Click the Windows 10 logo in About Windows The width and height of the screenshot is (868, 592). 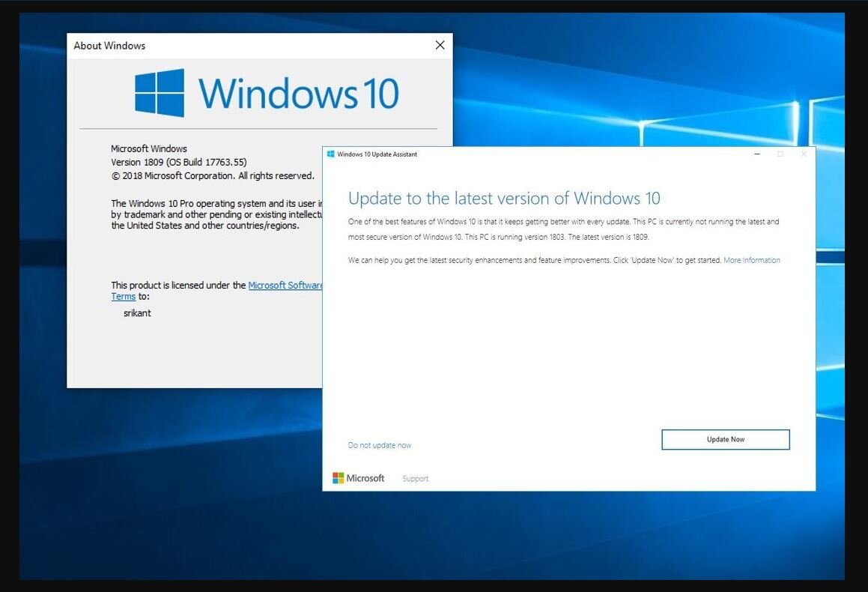pyautogui.click(x=267, y=93)
